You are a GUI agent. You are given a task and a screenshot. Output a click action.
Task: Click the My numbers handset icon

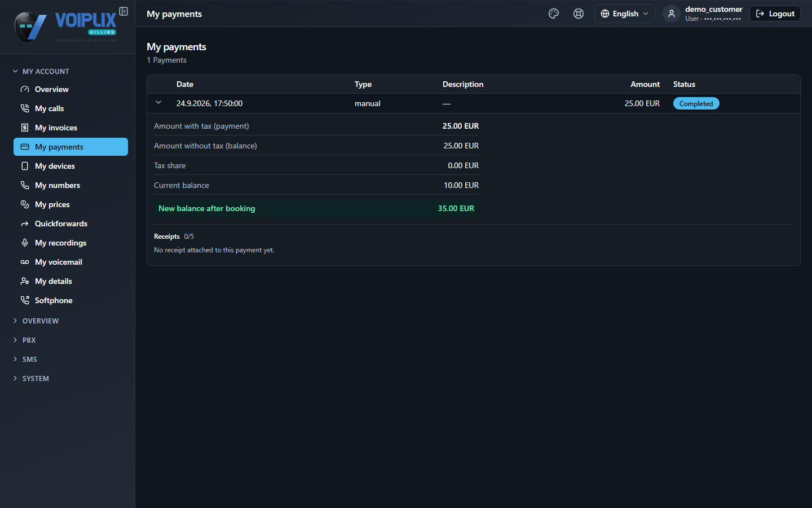point(25,185)
